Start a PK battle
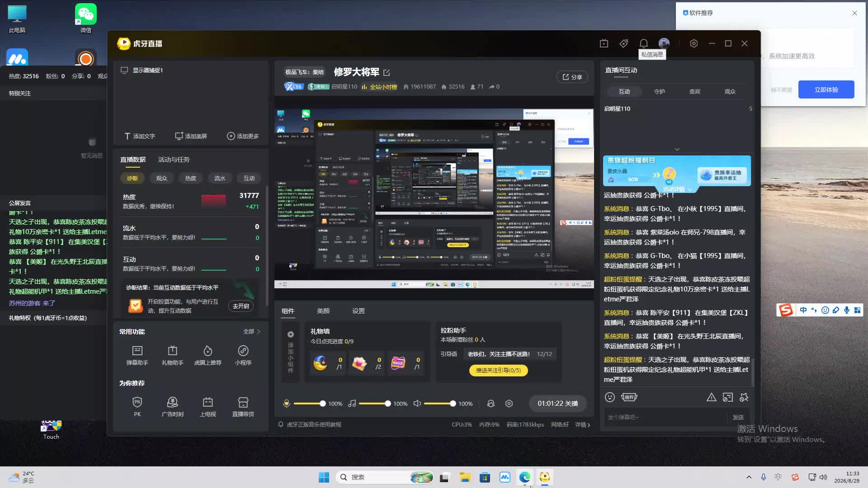868x488 pixels. [x=137, y=407]
